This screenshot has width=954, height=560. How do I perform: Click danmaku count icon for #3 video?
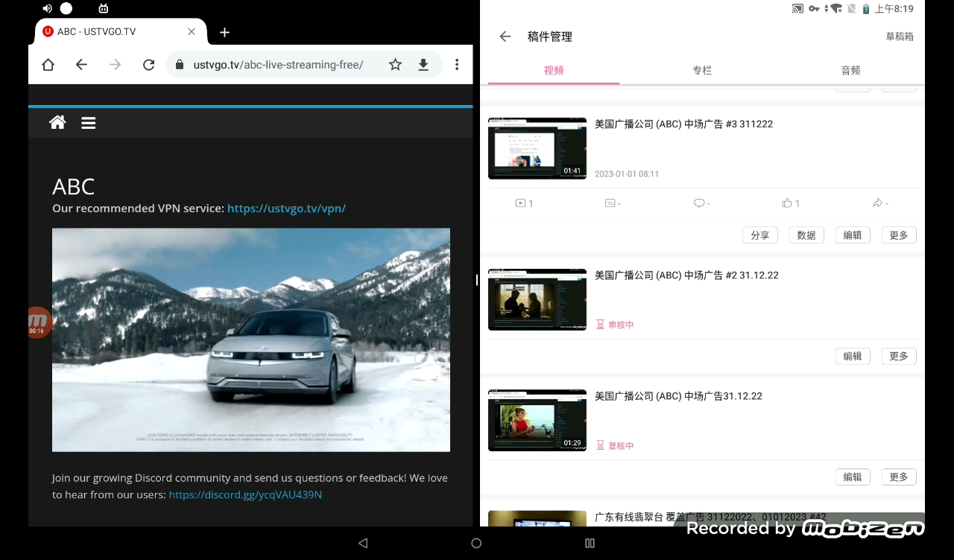click(x=610, y=203)
